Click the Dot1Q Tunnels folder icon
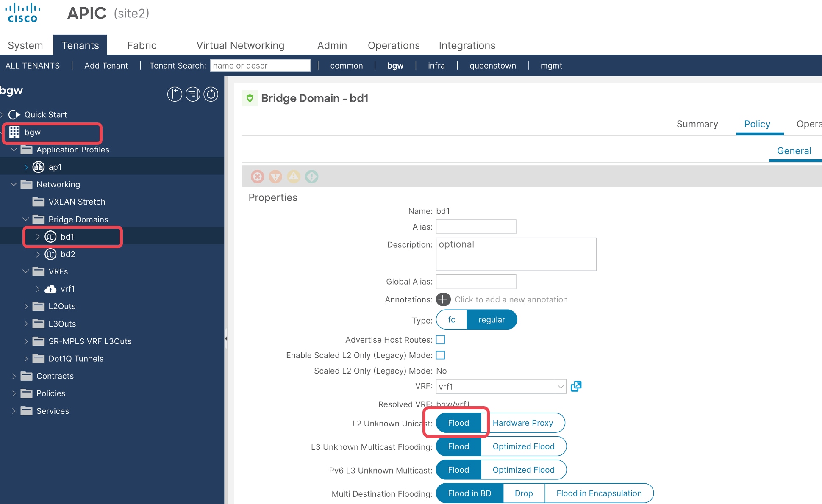The height and width of the screenshot is (504, 822). (39, 359)
